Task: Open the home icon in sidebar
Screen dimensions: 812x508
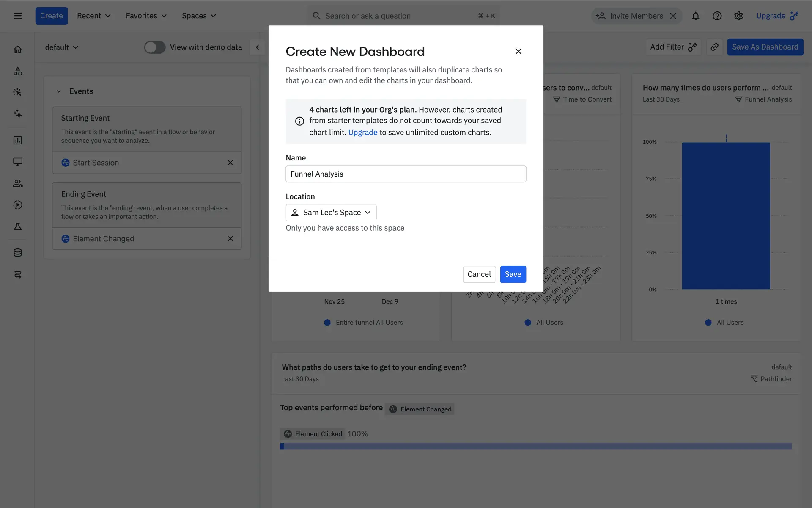Action: pos(18,50)
